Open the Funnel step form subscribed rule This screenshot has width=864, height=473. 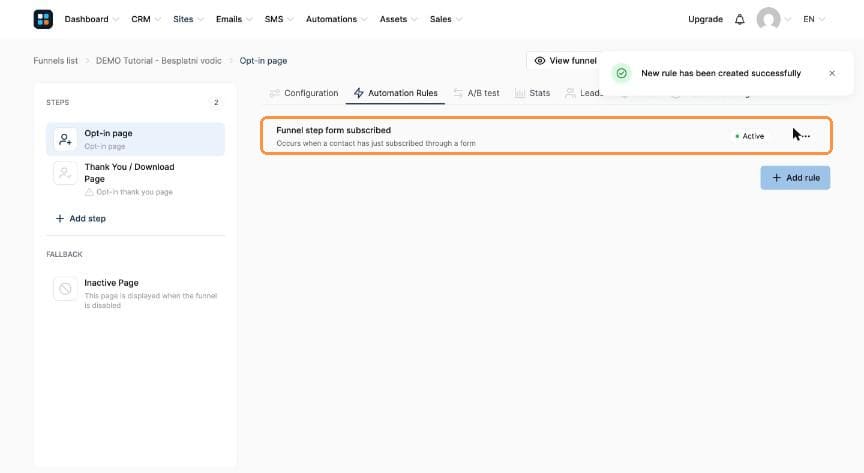[x=546, y=136]
